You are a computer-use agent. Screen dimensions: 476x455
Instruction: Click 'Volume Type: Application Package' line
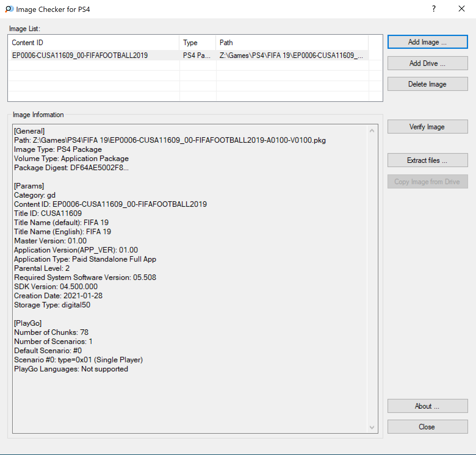coord(71,159)
